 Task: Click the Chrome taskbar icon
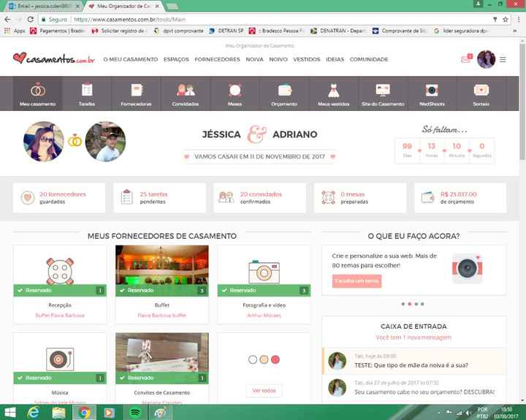pos(84,412)
